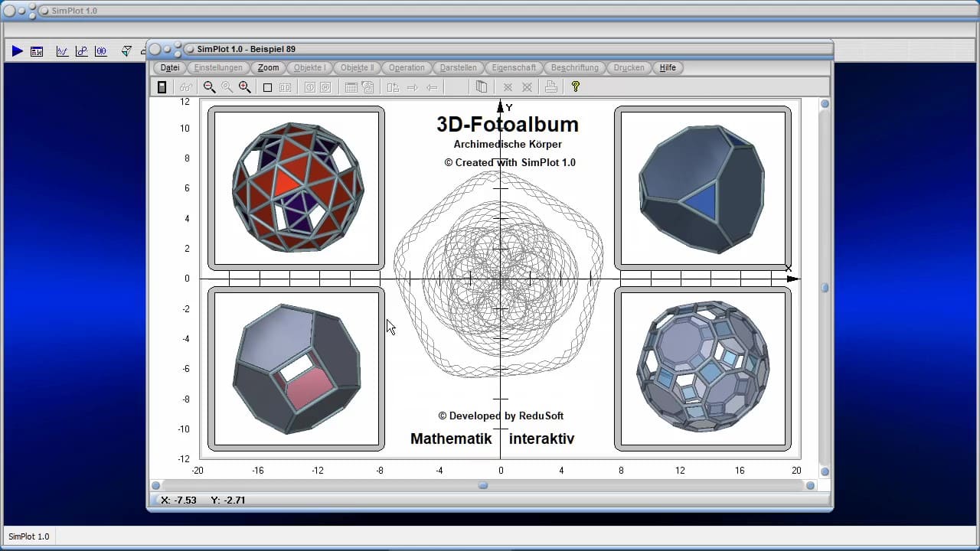Click the 'Mathematik' label
Image resolution: width=980 pixels, height=551 pixels.
point(449,439)
